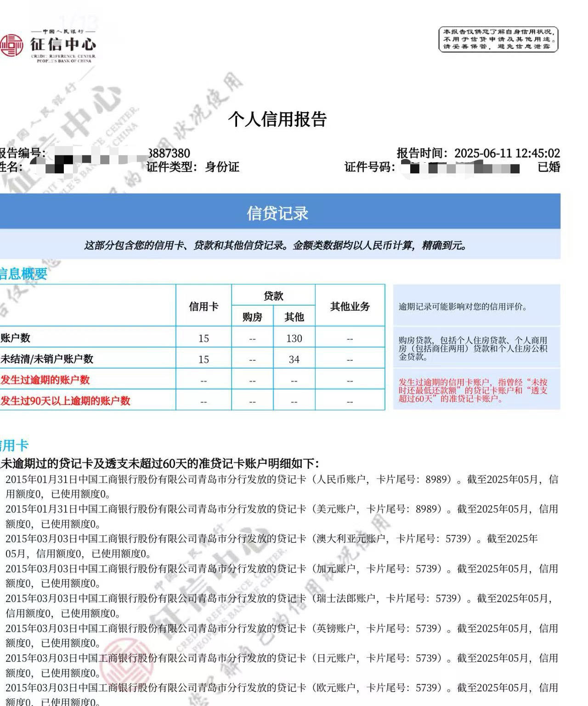
Task: Click the 证件号码 label
Action: point(369,167)
